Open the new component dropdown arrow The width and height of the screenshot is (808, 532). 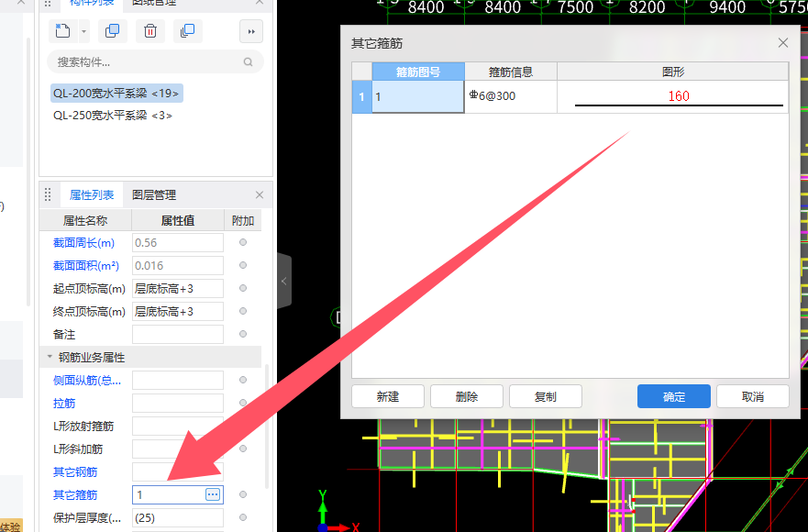pyautogui.click(x=83, y=31)
